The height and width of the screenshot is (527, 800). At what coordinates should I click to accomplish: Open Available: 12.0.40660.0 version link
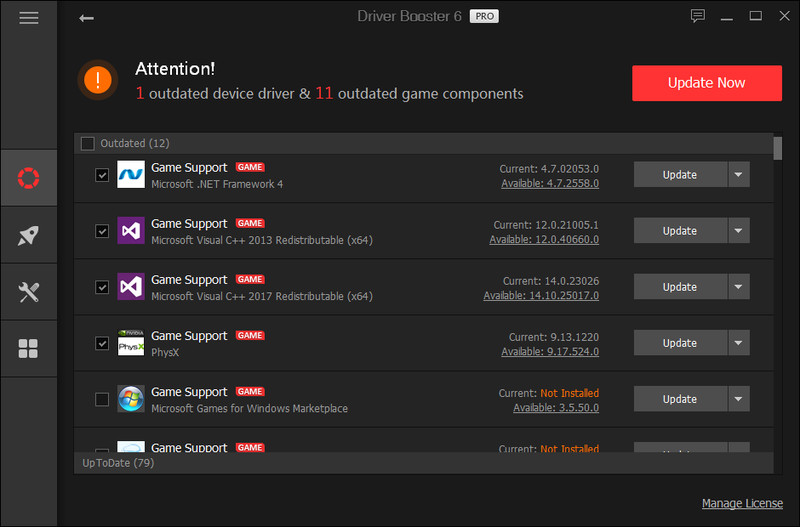(x=544, y=240)
